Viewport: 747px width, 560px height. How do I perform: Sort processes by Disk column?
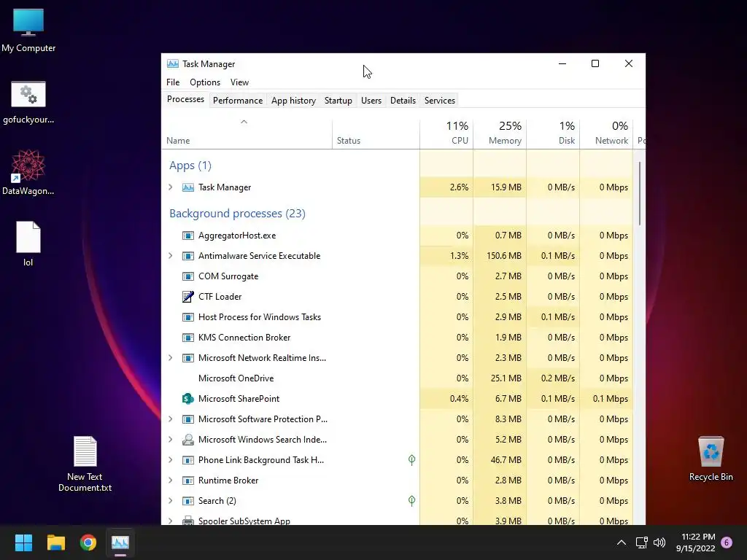coord(553,133)
